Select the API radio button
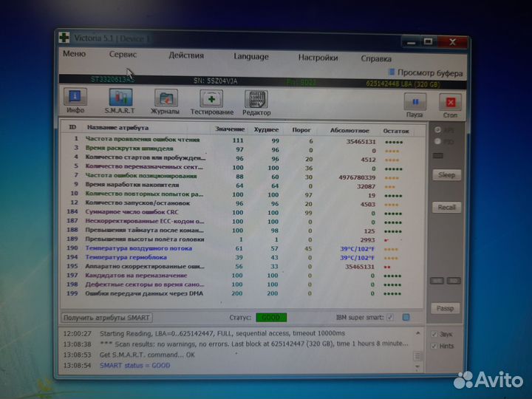The height and width of the screenshot is (399, 532). [x=438, y=129]
